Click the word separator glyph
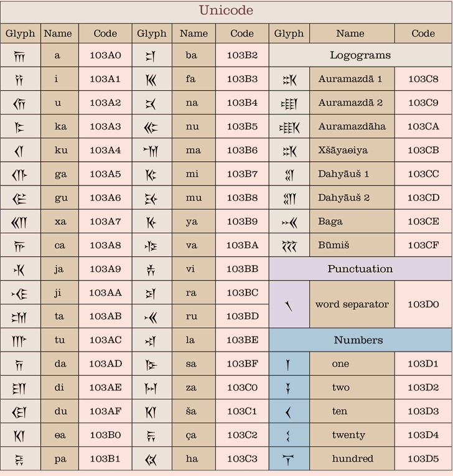 [x=289, y=305]
